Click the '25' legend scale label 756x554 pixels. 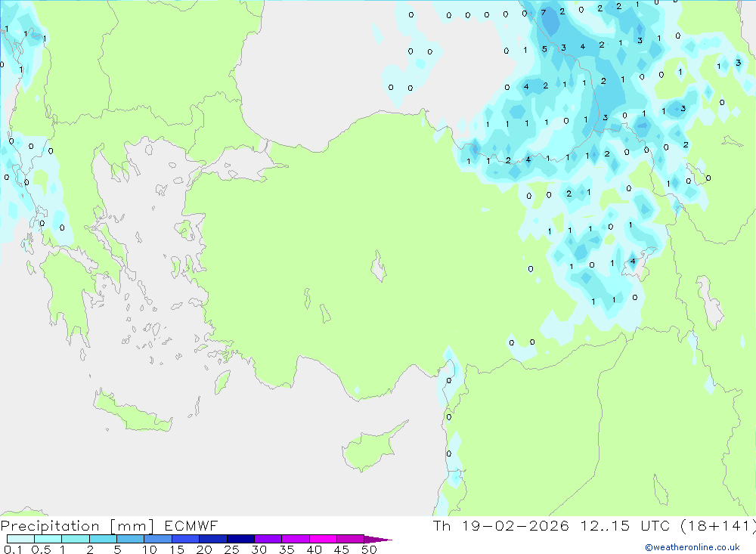[x=231, y=549]
